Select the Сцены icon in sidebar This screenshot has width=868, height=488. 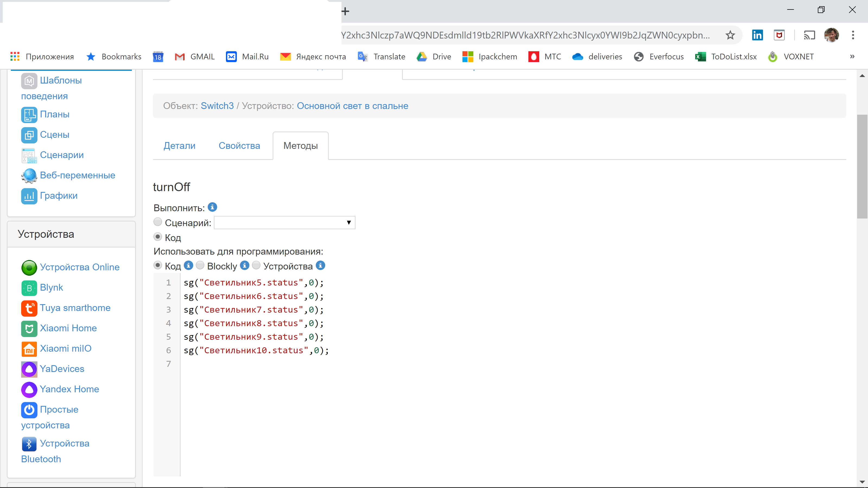[x=29, y=135]
